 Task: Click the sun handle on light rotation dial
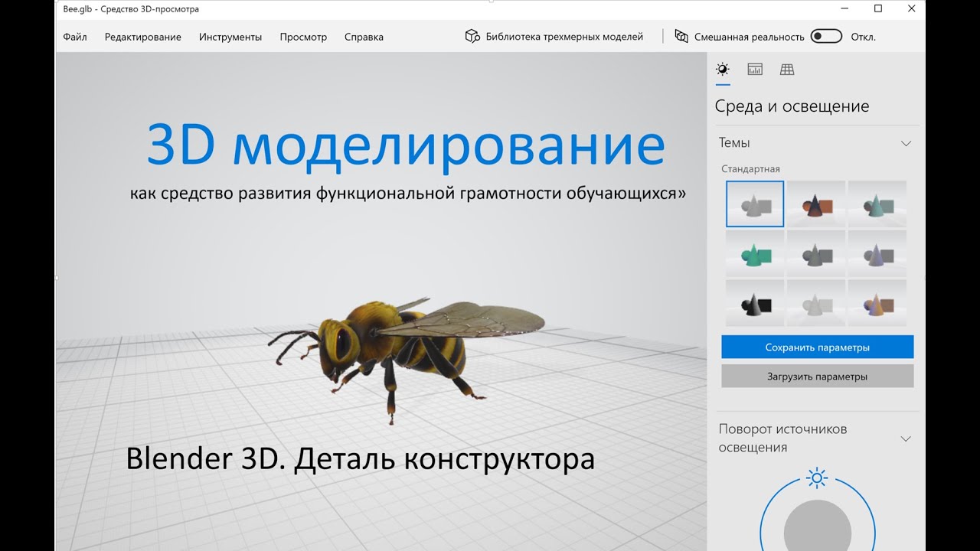click(817, 479)
